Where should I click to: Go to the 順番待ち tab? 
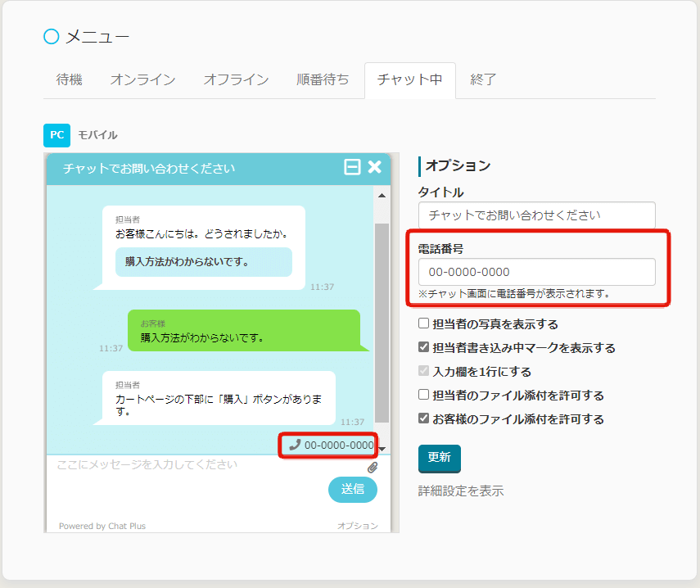coord(323,80)
